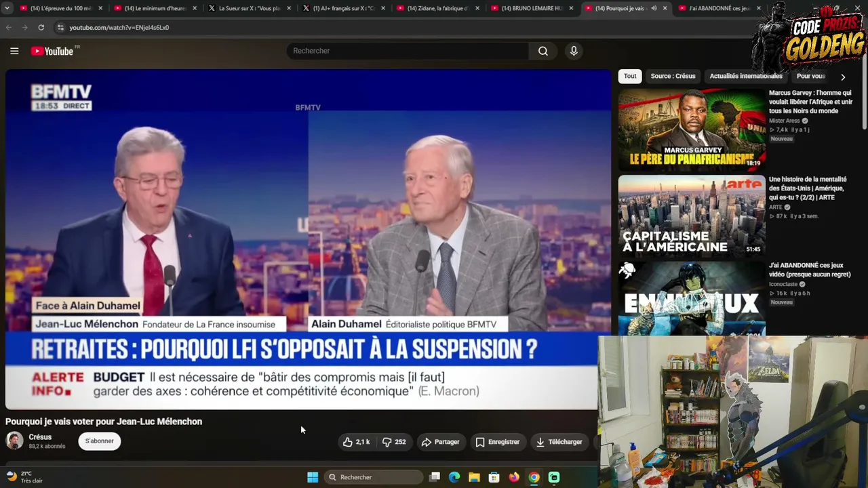Viewport: 868px width, 488px height.
Task: Click the Enregistrer save button
Action: pos(497,442)
